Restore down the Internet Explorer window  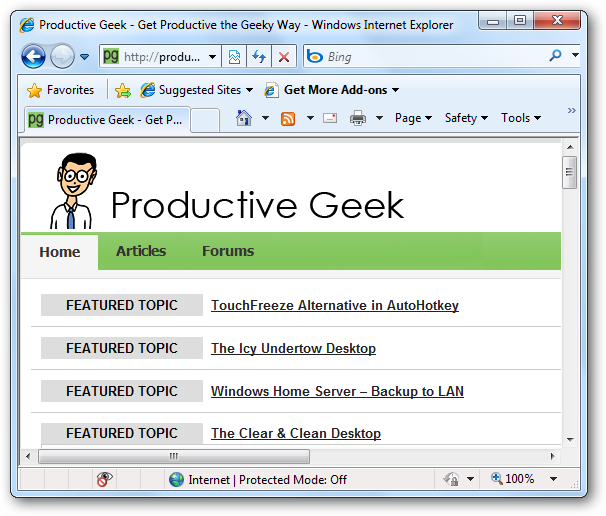click(x=520, y=20)
